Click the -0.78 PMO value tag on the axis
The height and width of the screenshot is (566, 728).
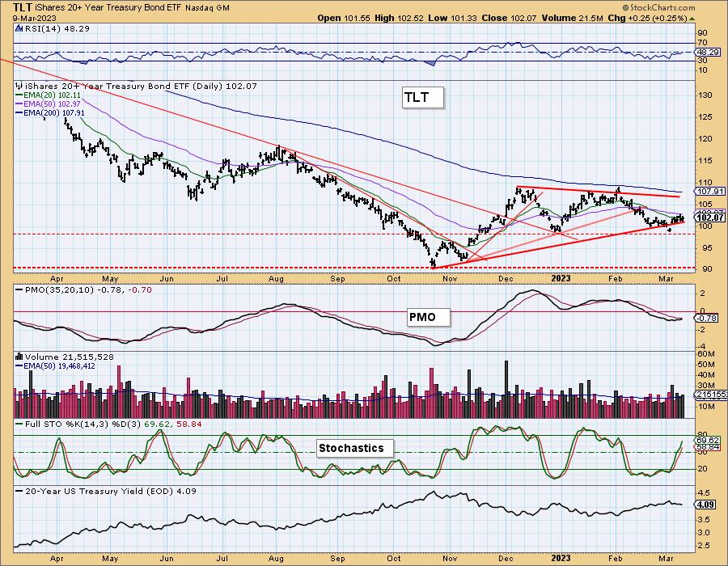708,319
